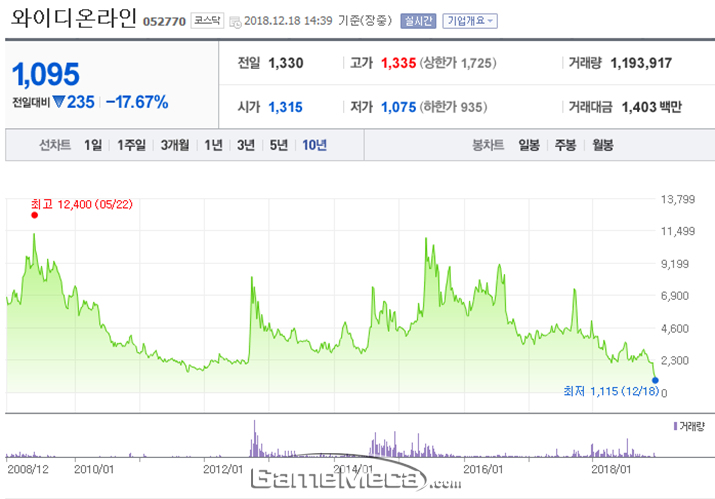
Task: Switch the chart to 3개월
Action: pyautogui.click(x=175, y=146)
